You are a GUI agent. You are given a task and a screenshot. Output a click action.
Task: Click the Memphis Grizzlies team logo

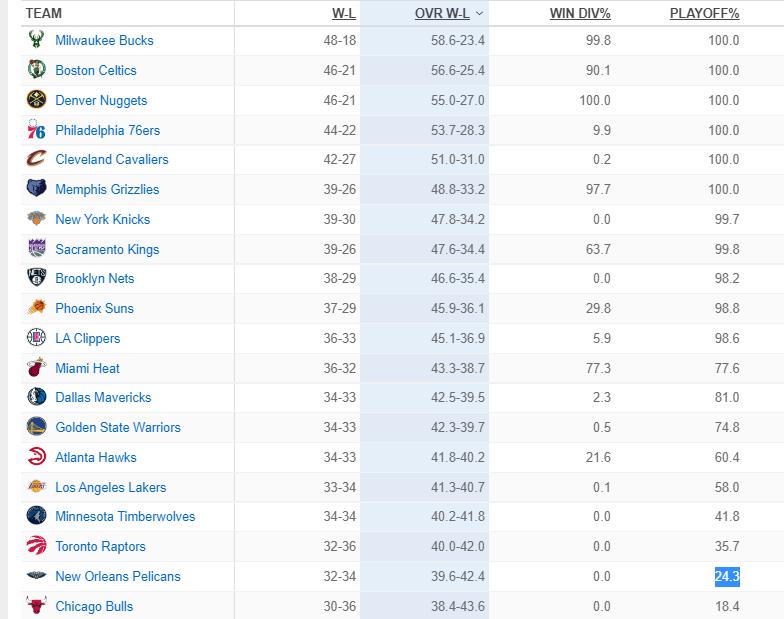tap(36, 188)
